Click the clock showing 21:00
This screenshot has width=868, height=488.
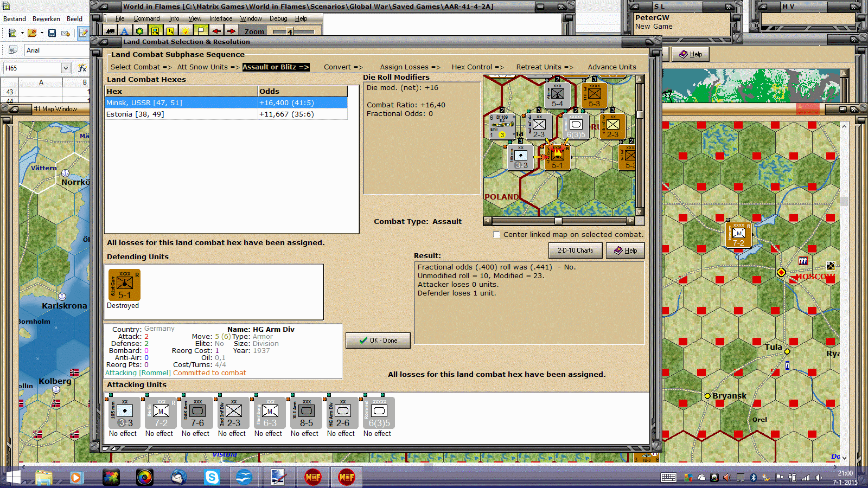(x=845, y=473)
